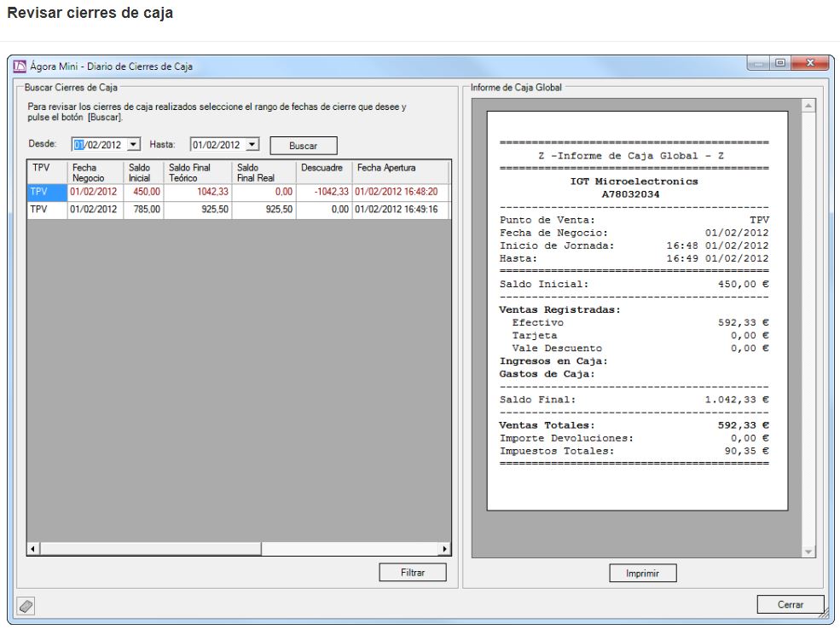The height and width of the screenshot is (635, 840).
Task: Click the Buscar button
Action: (x=304, y=146)
